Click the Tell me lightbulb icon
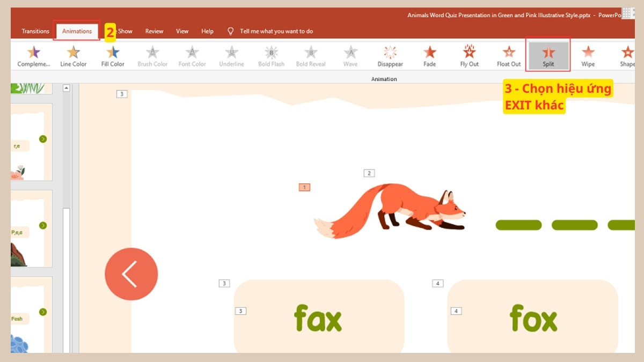This screenshot has height=362, width=644. tap(230, 31)
